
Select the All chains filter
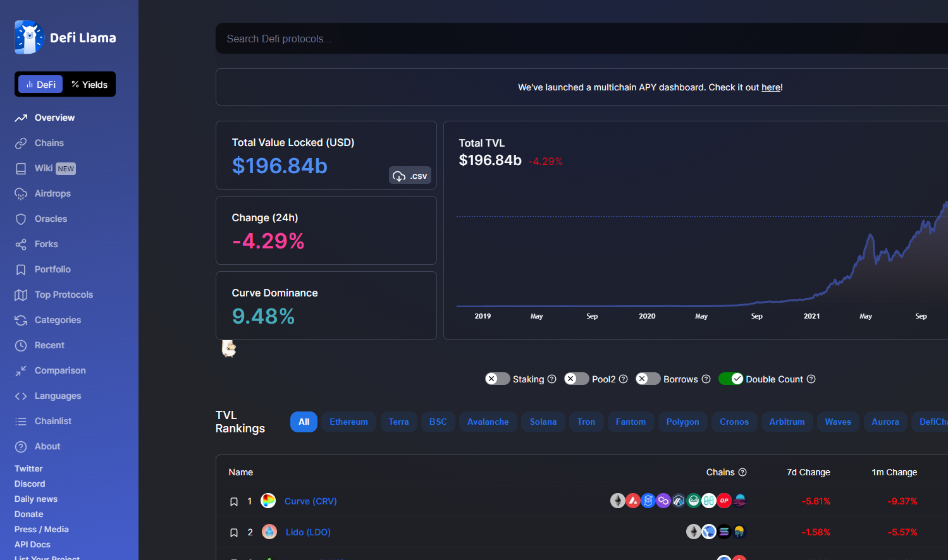coord(304,422)
